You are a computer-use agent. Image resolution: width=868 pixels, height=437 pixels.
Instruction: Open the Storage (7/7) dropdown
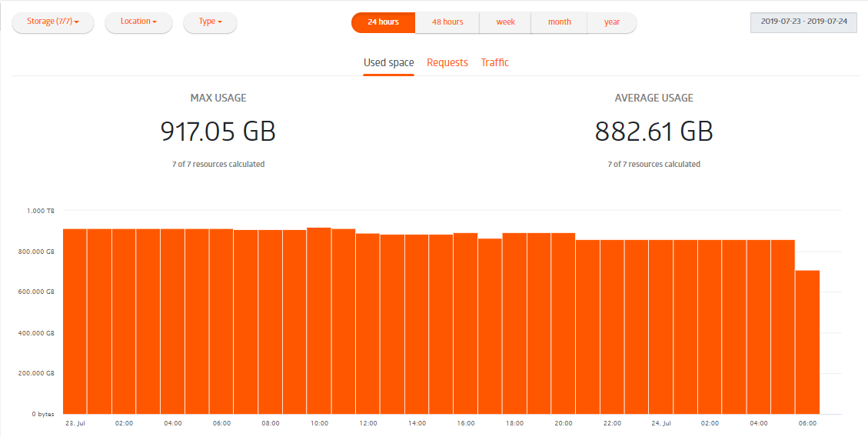click(x=53, y=22)
